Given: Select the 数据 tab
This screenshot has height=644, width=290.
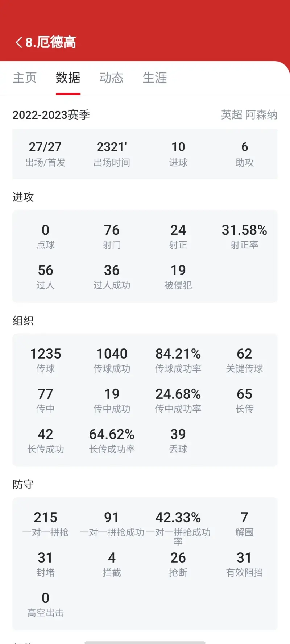Looking at the screenshot, I should click(x=68, y=78).
